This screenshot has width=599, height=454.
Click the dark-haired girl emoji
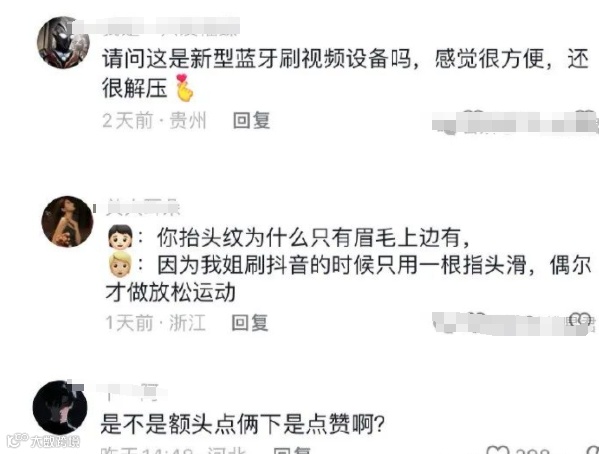click(x=120, y=237)
